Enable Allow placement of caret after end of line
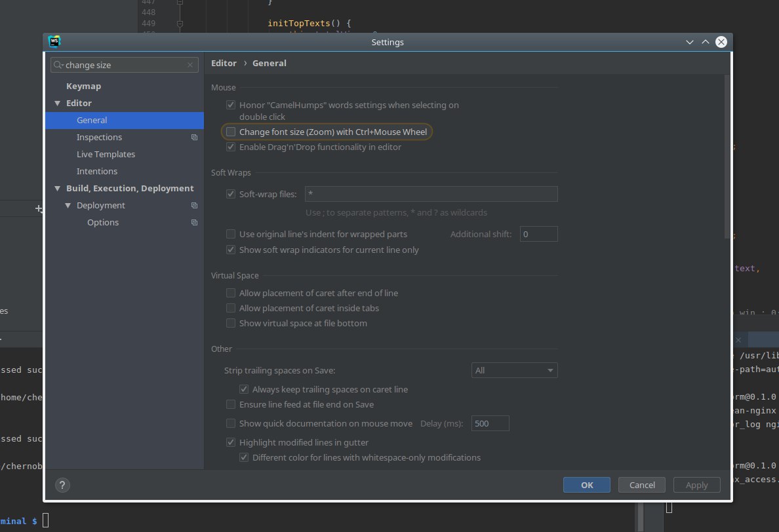This screenshot has width=779, height=532. tap(231, 293)
